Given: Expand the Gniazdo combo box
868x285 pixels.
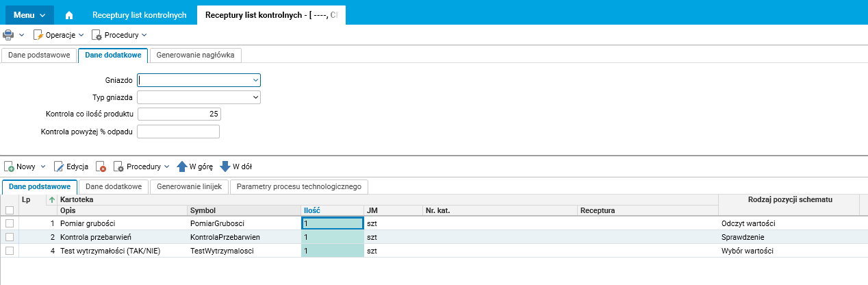Looking at the screenshot, I should [x=255, y=79].
